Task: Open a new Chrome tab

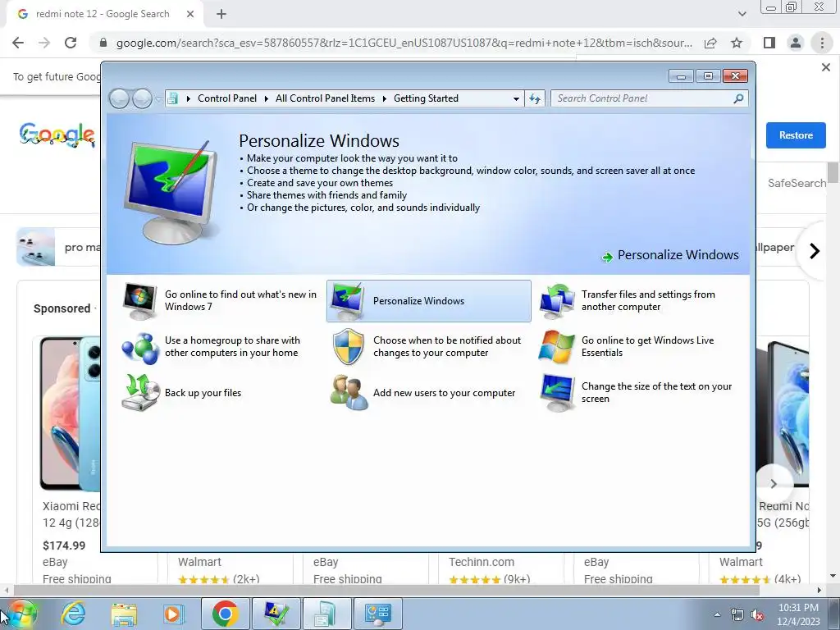Action: (x=221, y=14)
